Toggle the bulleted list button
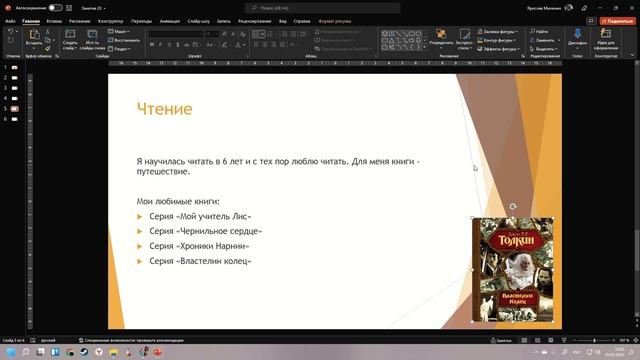This screenshot has width=640, height=360. pyautogui.click(x=259, y=34)
